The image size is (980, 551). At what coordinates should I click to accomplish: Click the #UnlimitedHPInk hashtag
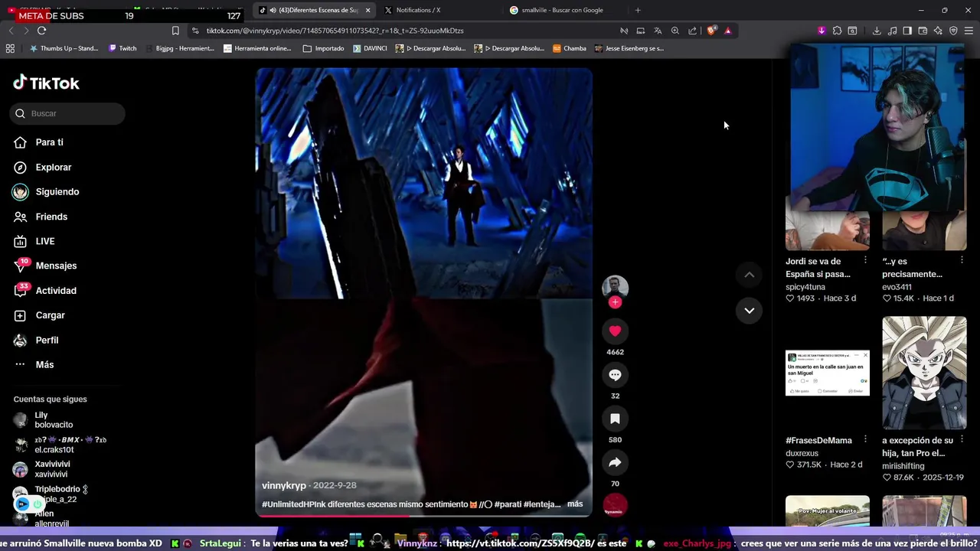294,504
